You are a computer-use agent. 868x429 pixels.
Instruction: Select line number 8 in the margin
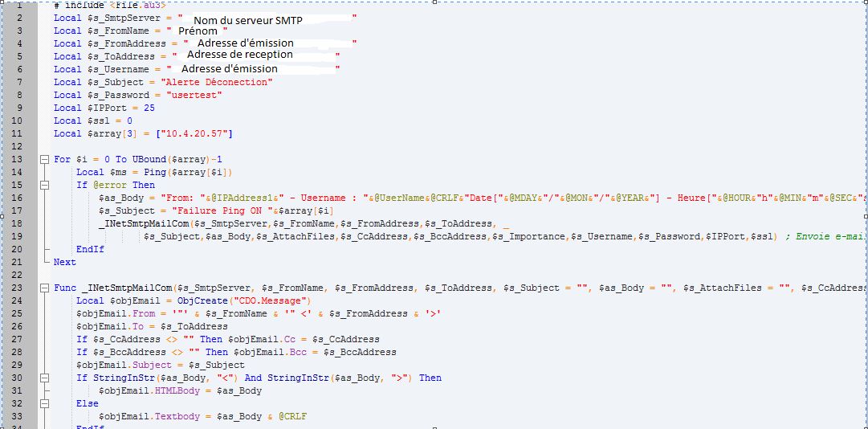point(18,95)
